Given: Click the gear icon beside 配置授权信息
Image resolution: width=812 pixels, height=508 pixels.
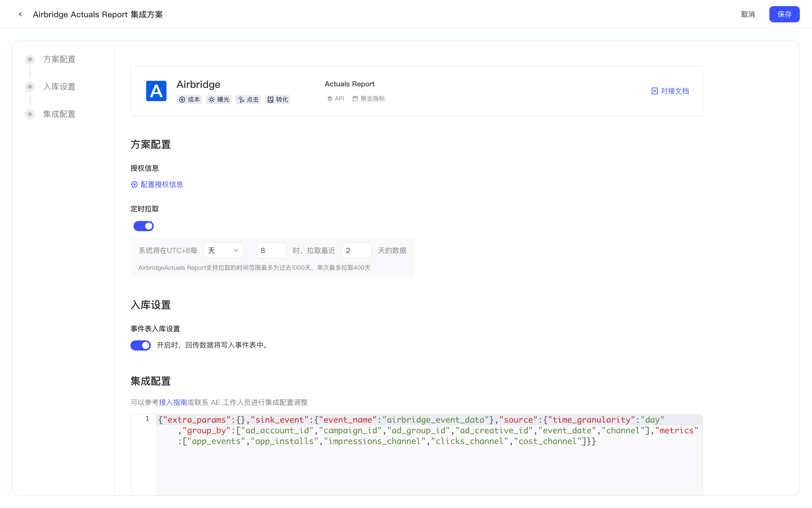Looking at the screenshot, I should 134,184.
